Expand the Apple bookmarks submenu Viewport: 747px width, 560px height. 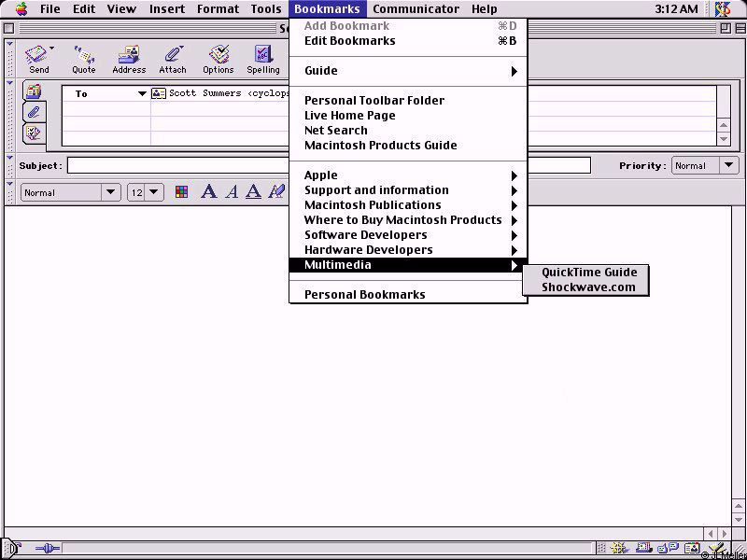pos(408,175)
